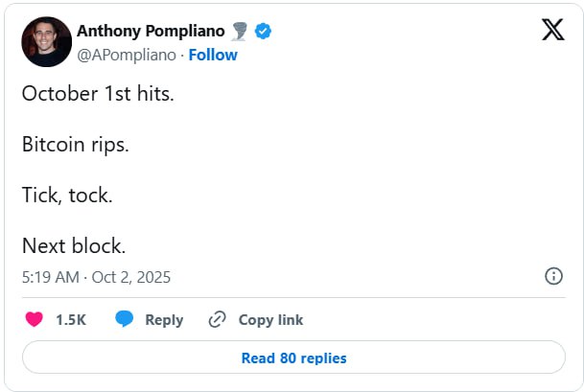The height and width of the screenshot is (392, 584).
Task: Like the tweet with the heart icon
Action: click(34, 319)
